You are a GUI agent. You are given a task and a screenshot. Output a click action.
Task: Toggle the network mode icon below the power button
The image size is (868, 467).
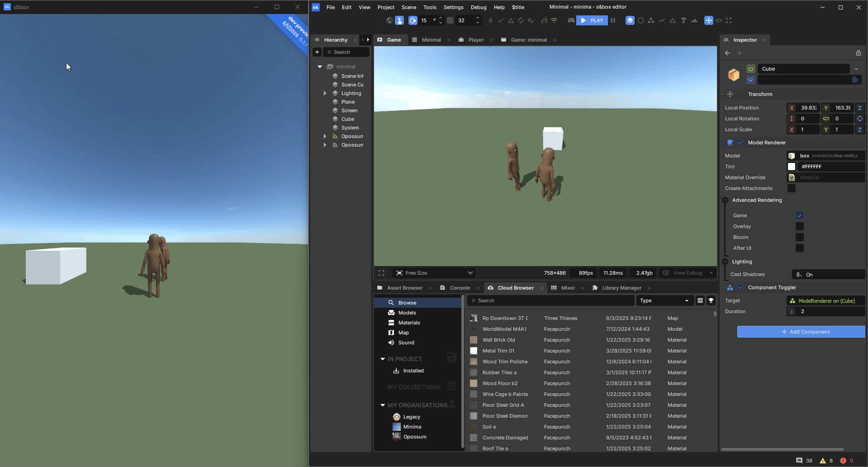pyautogui.click(x=751, y=80)
